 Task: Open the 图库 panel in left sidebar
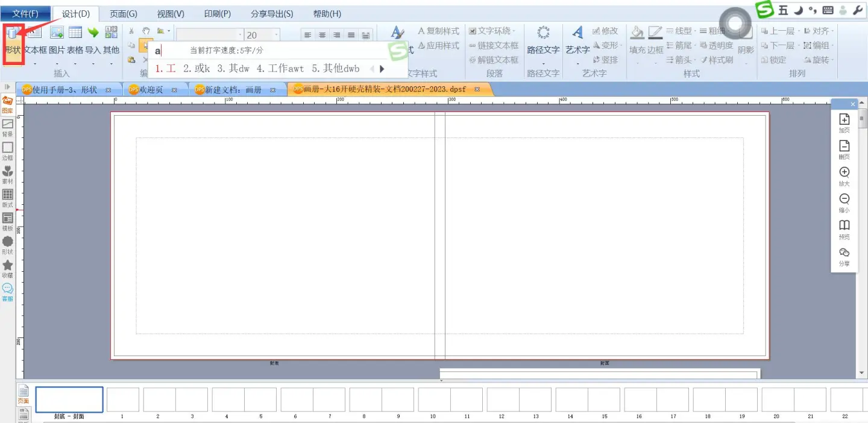[8, 104]
